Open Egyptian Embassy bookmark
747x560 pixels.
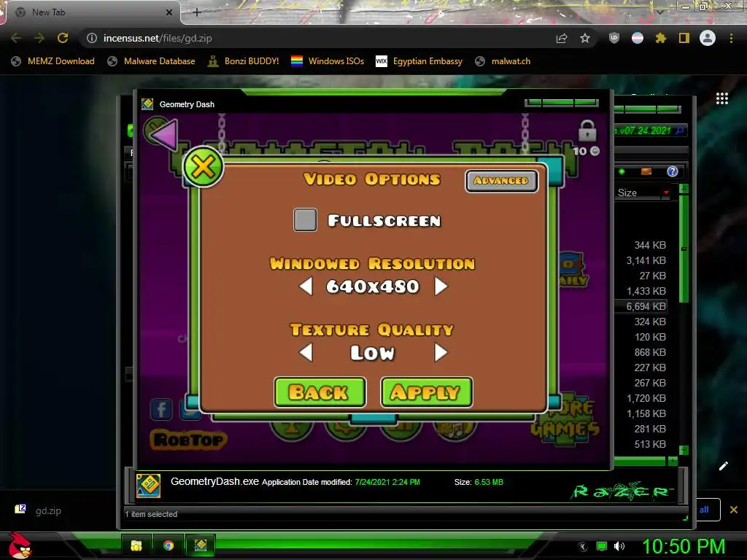419,61
